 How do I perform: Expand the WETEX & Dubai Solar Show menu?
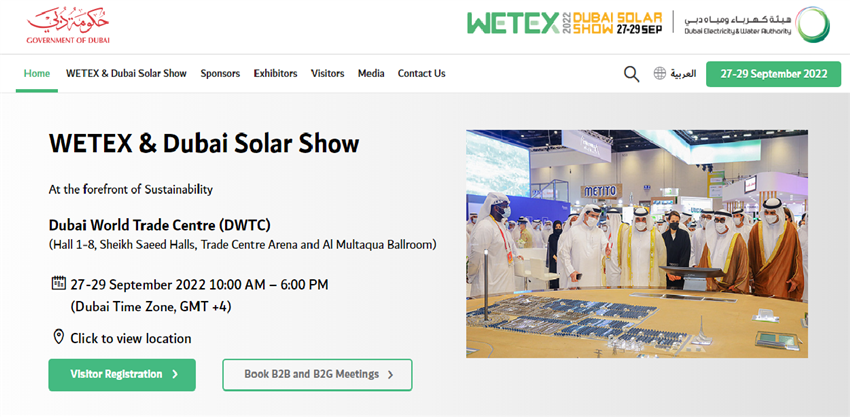[x=126, y=73]
